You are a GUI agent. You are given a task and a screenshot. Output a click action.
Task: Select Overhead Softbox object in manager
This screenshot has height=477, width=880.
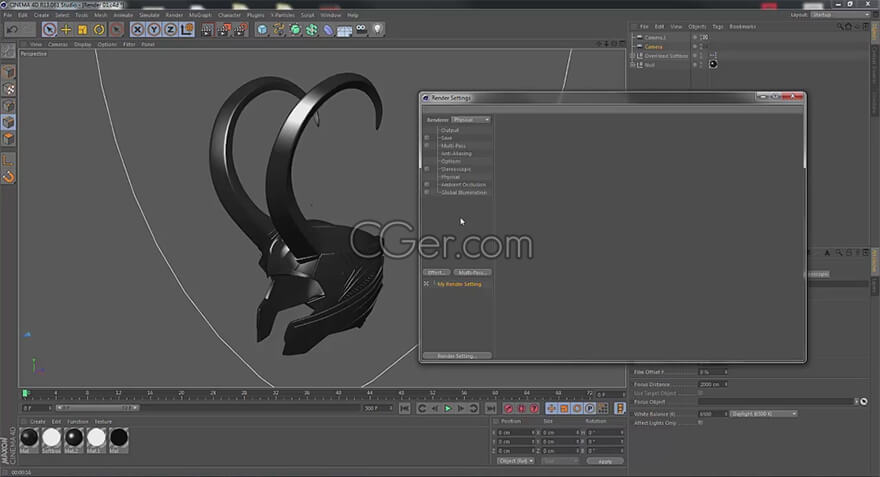click(666, 56)
